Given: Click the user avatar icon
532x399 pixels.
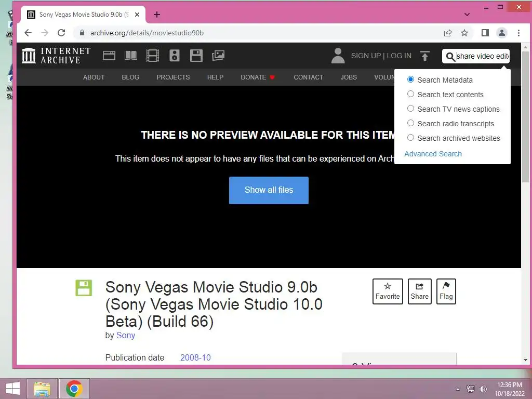Looking at the screenshot, I should [338, 56].
